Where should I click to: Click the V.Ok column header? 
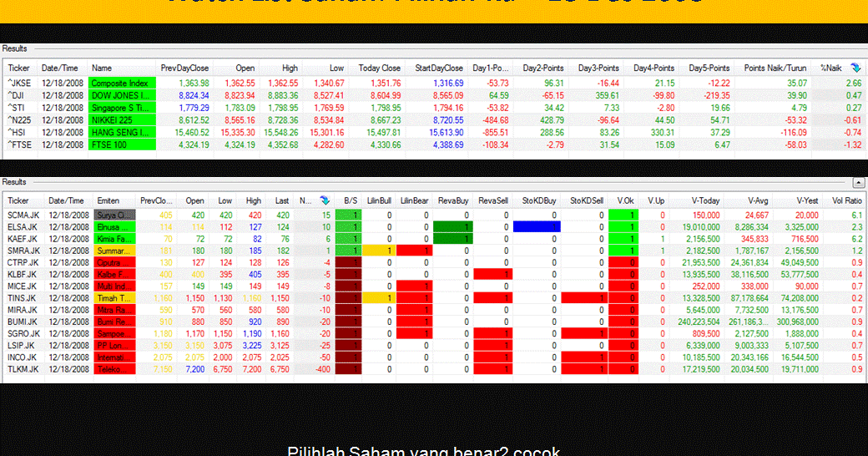click(625, 200)
